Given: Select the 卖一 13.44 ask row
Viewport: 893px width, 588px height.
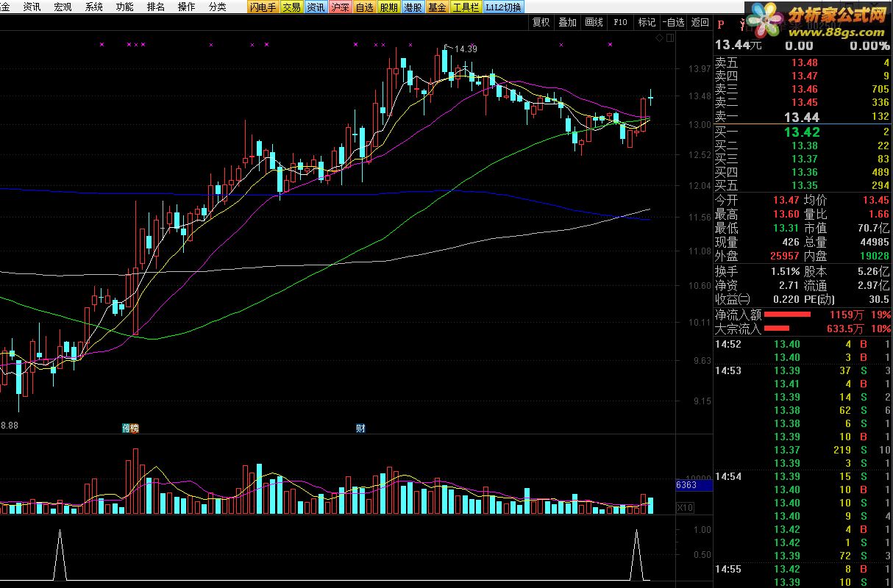Looking at the screenshot, I should click(803, 117).
